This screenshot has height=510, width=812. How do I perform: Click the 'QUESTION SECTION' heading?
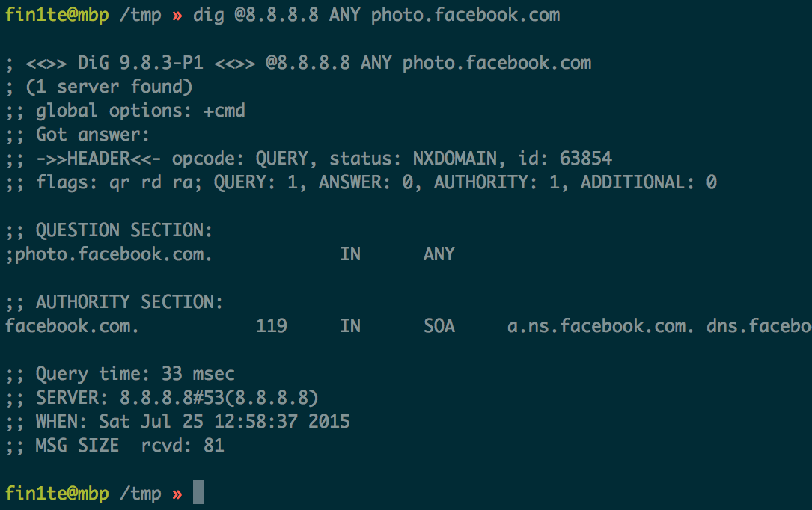coord(123,230)
